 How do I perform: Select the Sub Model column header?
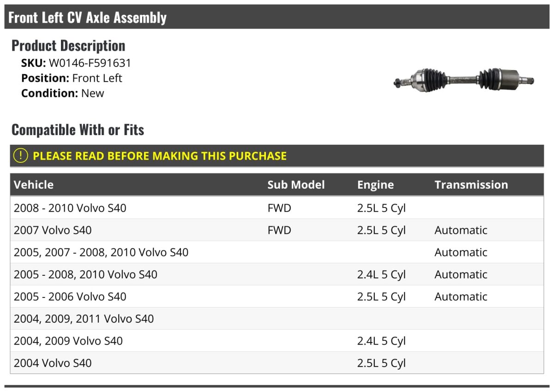(x=296, y=185)
